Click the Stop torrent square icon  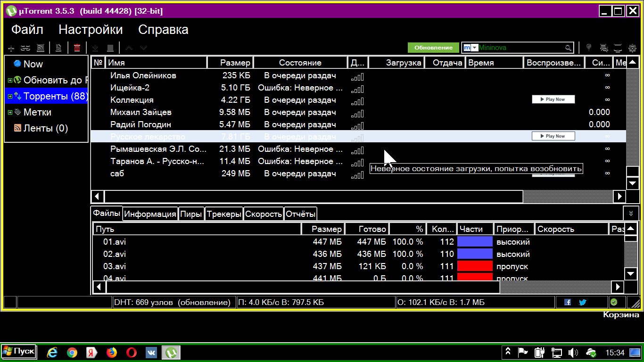(110, 48)
